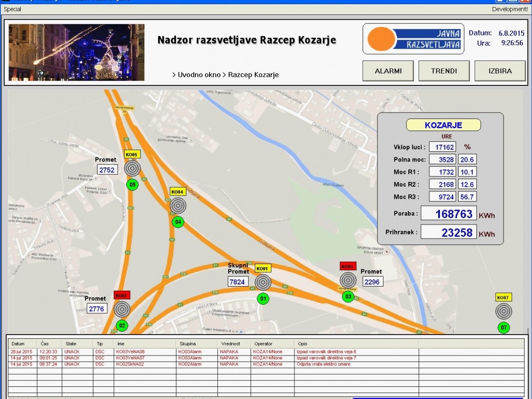Click green status circle 04

178,222
